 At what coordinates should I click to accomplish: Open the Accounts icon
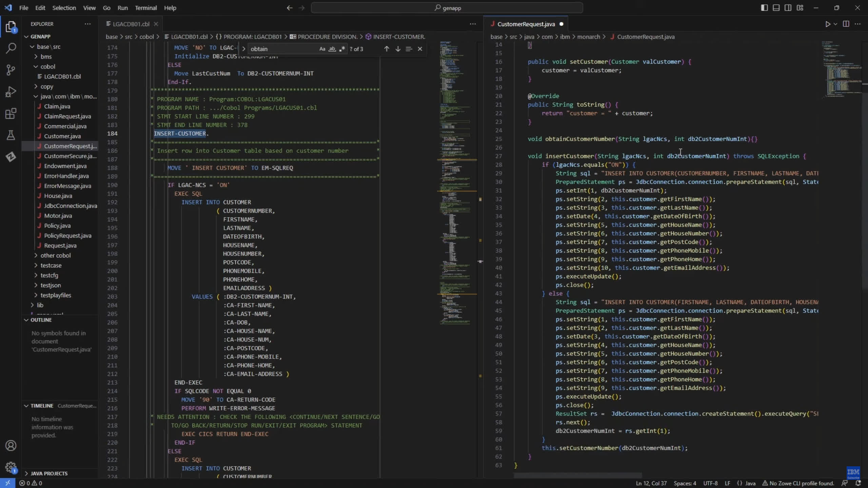click(x=11, y=446)
